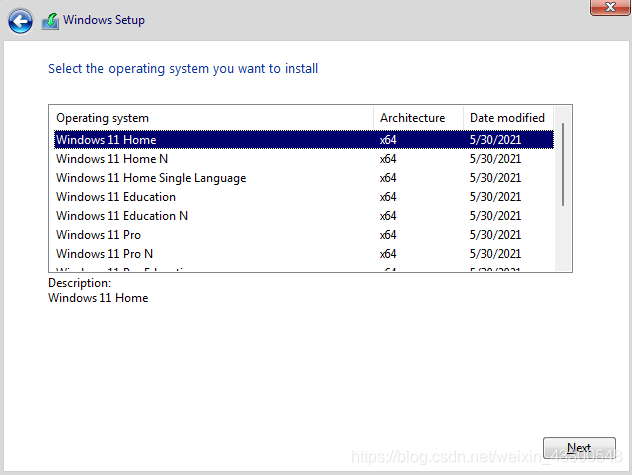Click the Next button
632x475 pixels.
pyautogui.click(x=579, y=448)
